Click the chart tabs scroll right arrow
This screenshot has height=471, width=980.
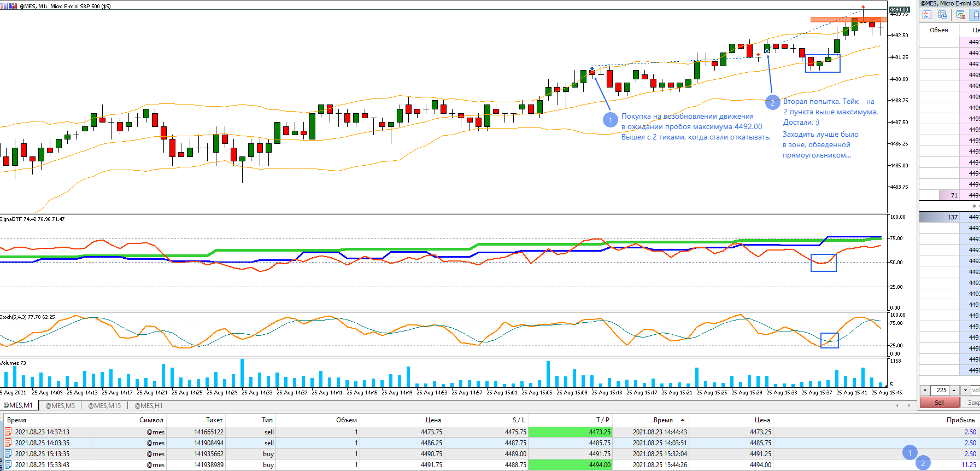click(909, 405)
